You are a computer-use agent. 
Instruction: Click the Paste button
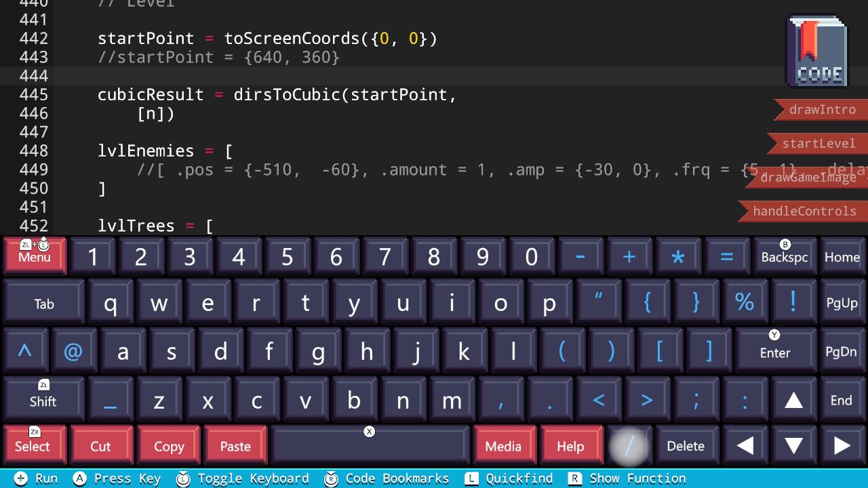235,445
